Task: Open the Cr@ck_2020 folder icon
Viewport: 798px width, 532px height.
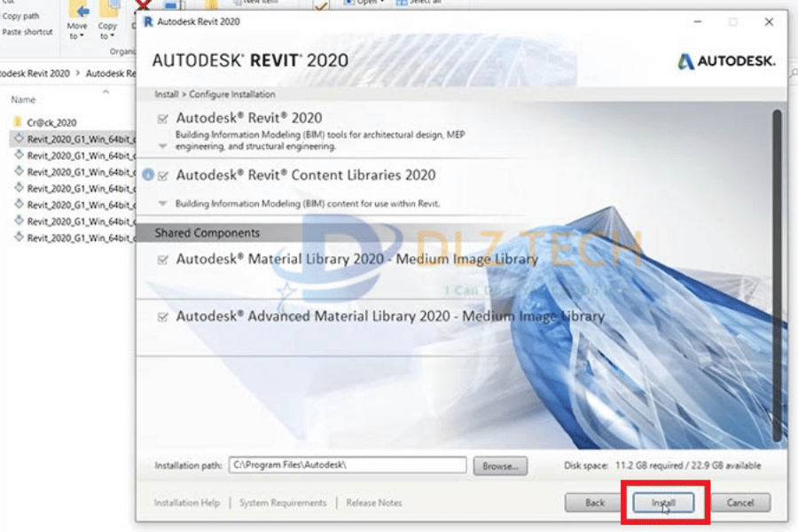Action: tap(19, 122)
